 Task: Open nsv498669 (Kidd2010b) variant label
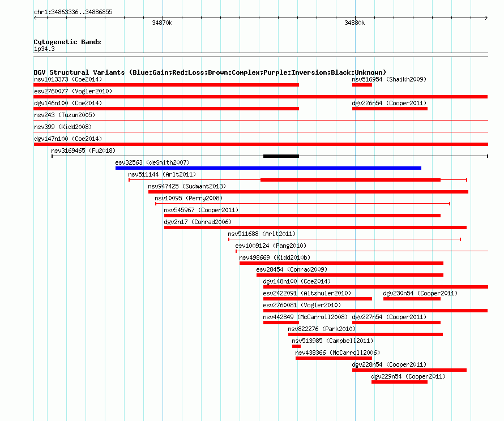coord(275,257)
